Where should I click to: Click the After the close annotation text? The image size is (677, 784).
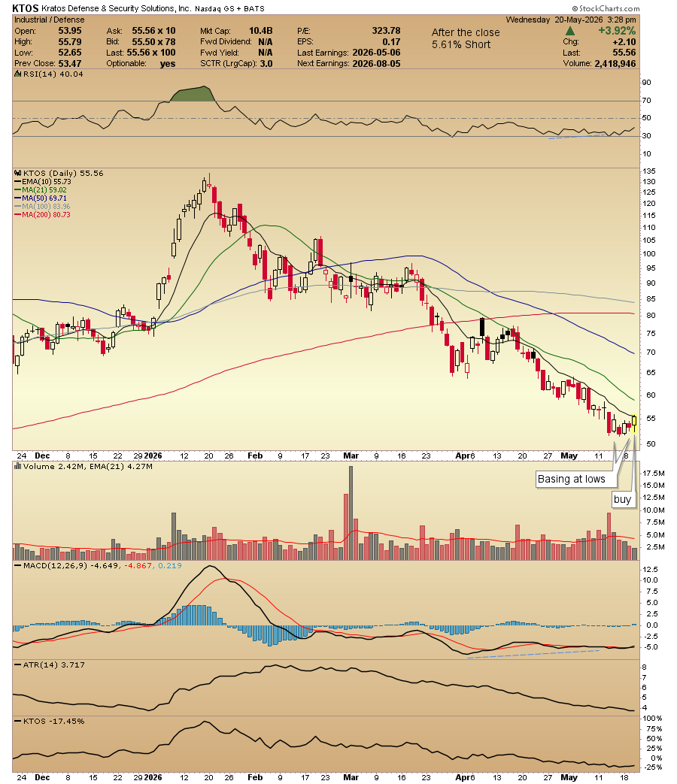466,32
